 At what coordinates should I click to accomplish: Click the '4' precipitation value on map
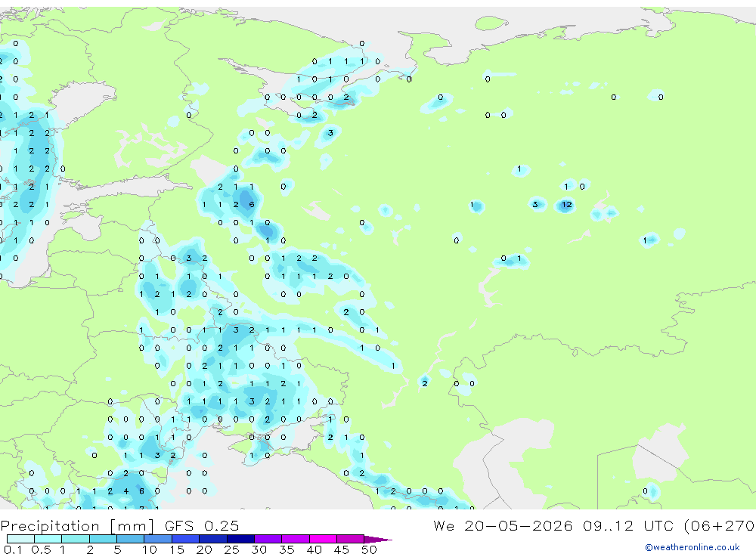pyautogui.click(x=125, y=491)
